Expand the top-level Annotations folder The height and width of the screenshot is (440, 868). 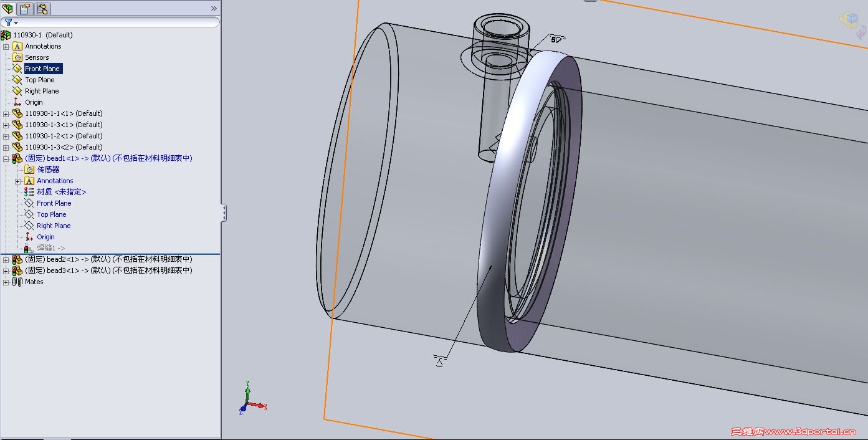click(6, 47)
